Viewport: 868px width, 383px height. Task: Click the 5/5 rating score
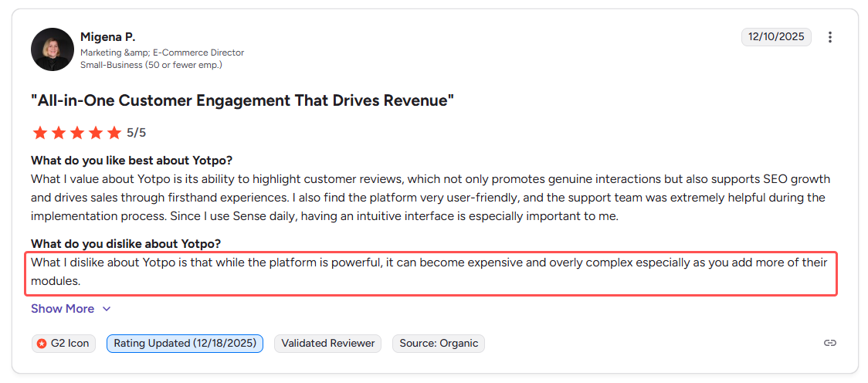(136, 133)
